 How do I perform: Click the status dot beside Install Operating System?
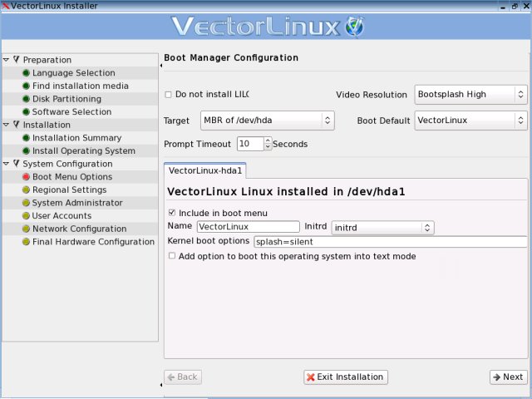26,150
